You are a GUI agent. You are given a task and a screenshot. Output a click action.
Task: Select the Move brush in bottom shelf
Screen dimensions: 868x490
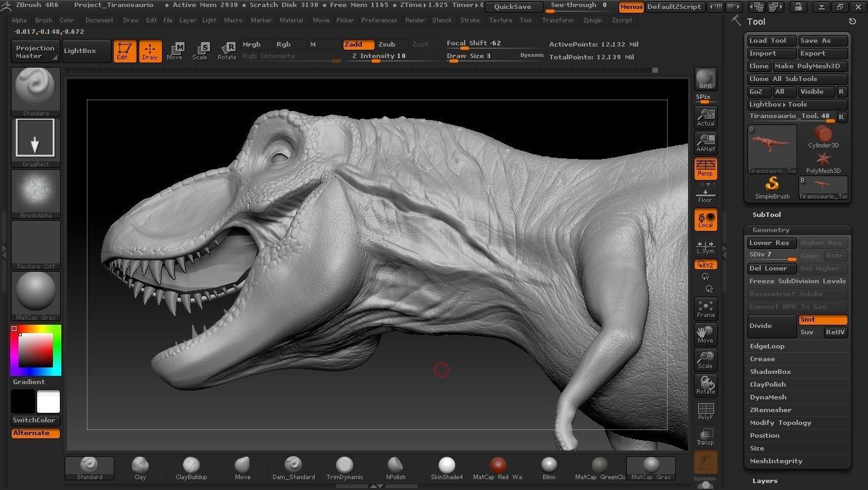click(x=243, y=468)
